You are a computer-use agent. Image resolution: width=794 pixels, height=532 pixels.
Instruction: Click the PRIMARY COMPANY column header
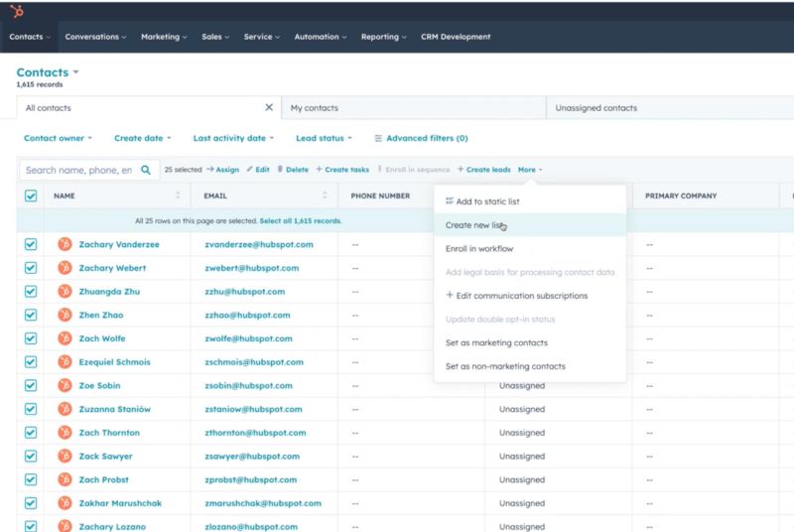[x=681, y=196]
